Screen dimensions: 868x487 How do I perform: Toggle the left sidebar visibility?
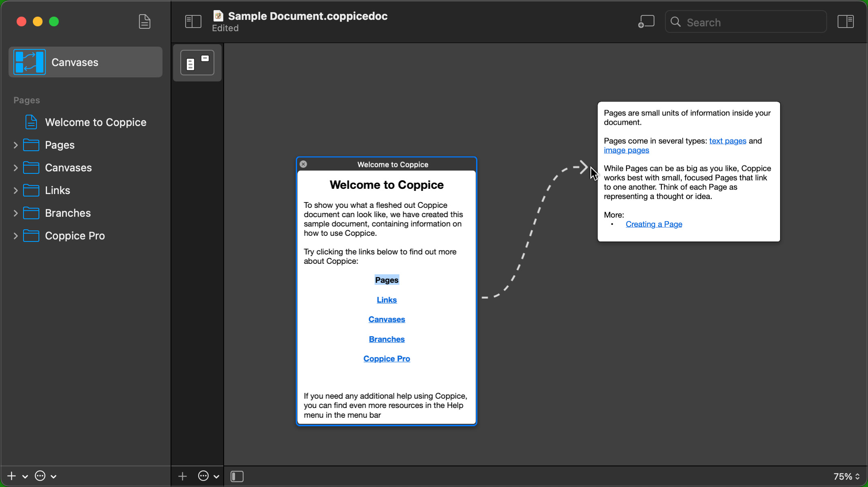[193, 21]
